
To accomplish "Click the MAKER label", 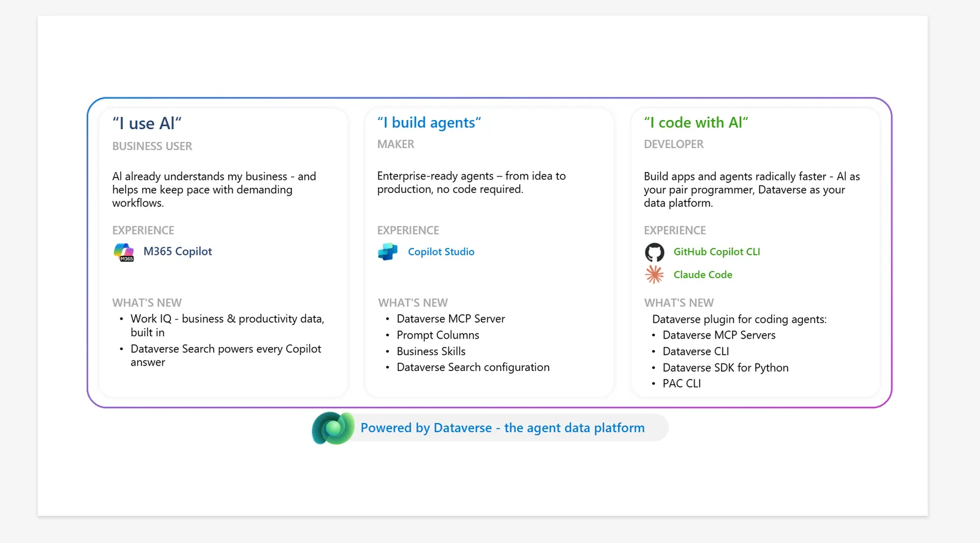I will [396, 144].
